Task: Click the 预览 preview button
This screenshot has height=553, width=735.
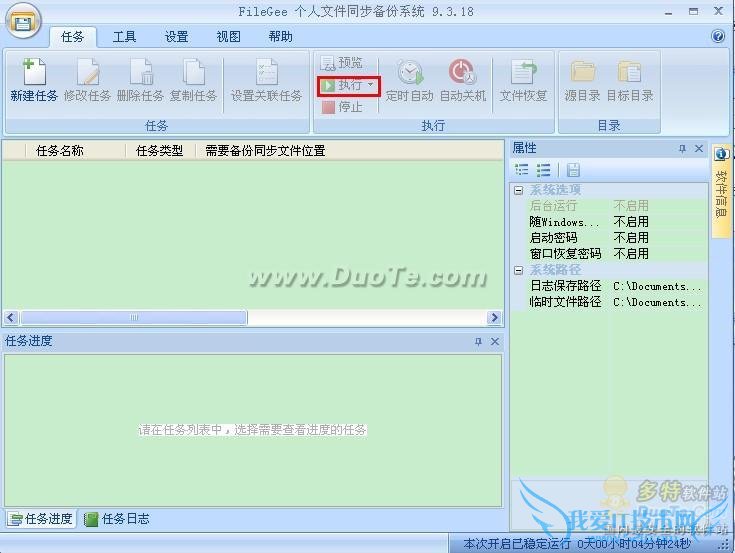Action: coord(342,62)
